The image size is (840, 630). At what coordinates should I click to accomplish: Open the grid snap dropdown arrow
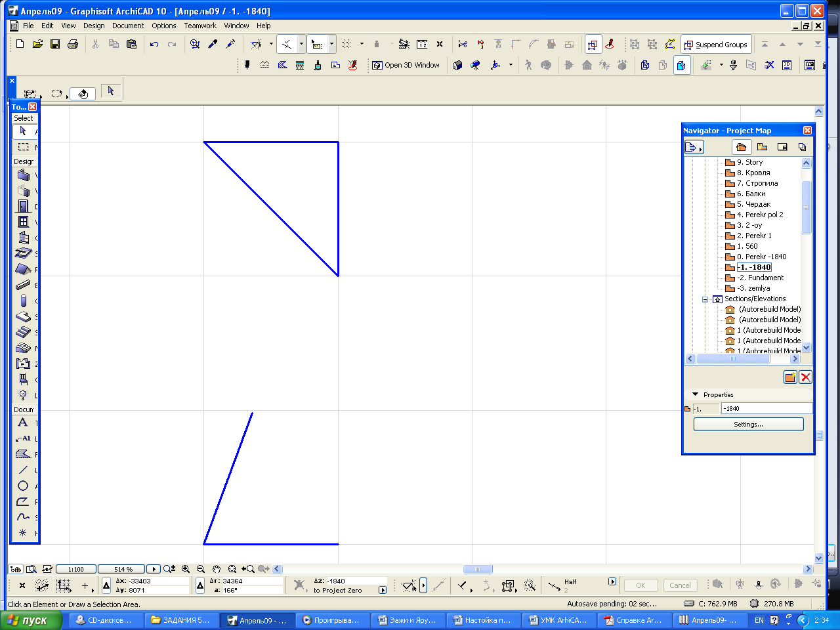(x=362, y=44)
